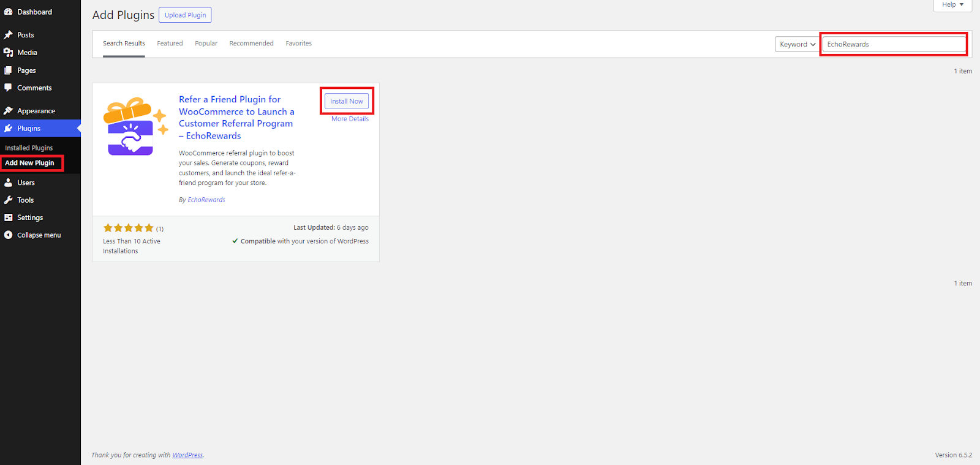
Task: Click the Comments speech bubble icon
Action: [8, 88]
